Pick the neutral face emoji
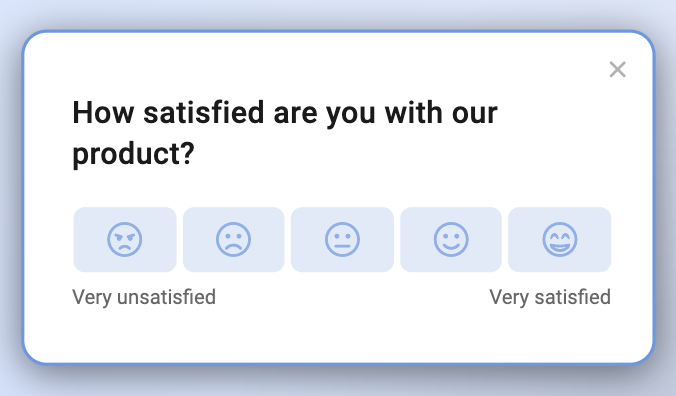676x396 pixels. click(342, 240)
